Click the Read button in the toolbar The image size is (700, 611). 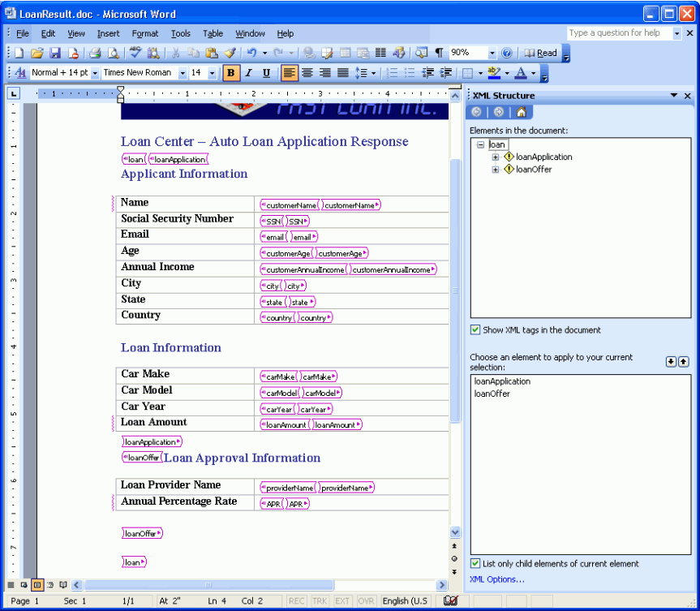[x=541, y=54]
